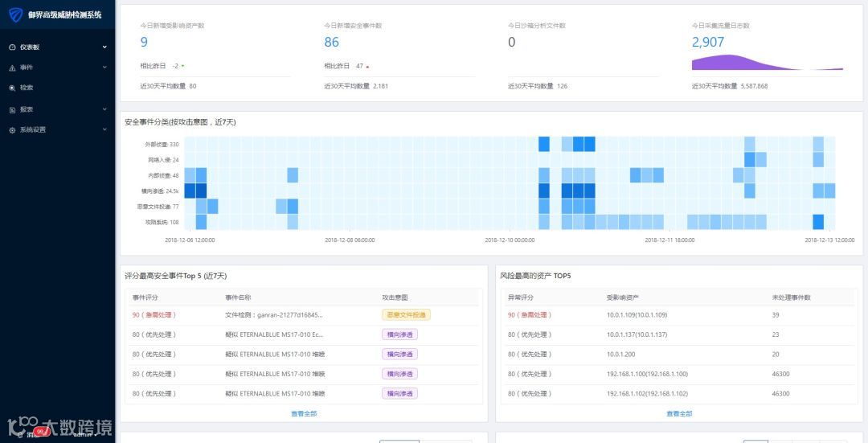
Task: Click the 近30天平均数量 126 text
Action: pyautogui.click(x=538, y=86)
